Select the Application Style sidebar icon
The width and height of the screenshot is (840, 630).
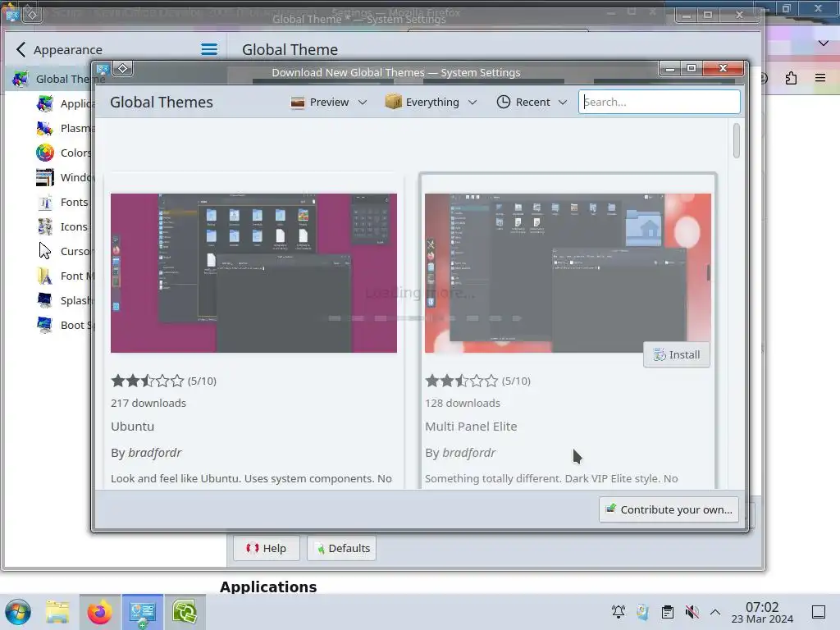45,103
